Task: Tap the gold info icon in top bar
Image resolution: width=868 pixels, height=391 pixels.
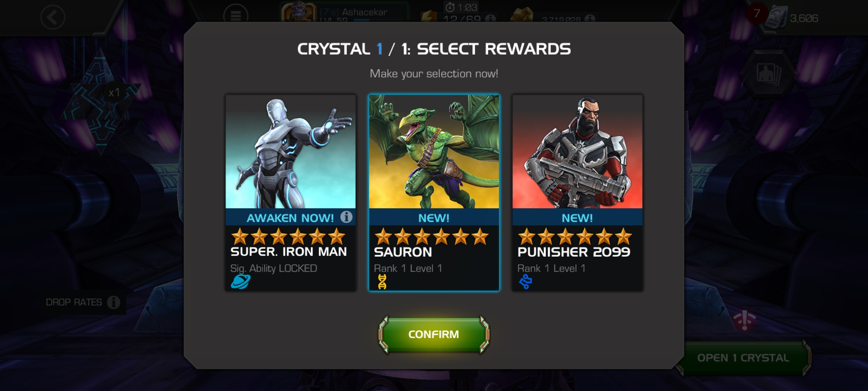Action: (x=589, y=18)
